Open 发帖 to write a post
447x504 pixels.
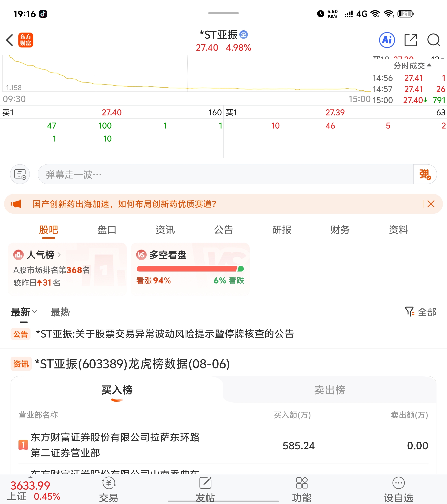pos(205,489)
